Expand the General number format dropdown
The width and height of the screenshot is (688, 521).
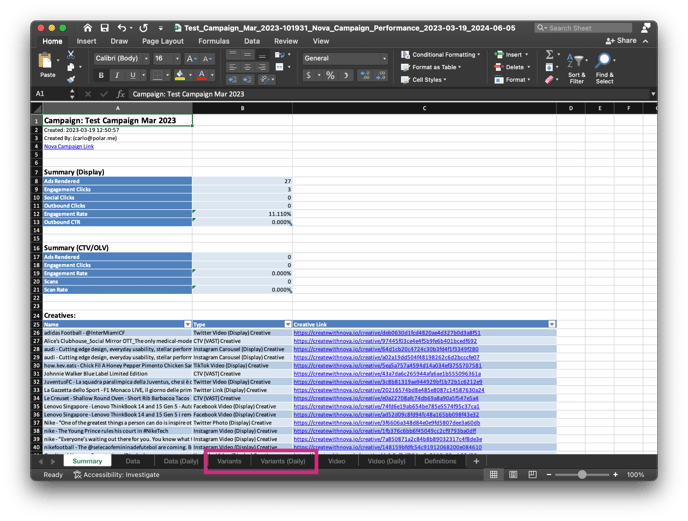click(344, 59)
